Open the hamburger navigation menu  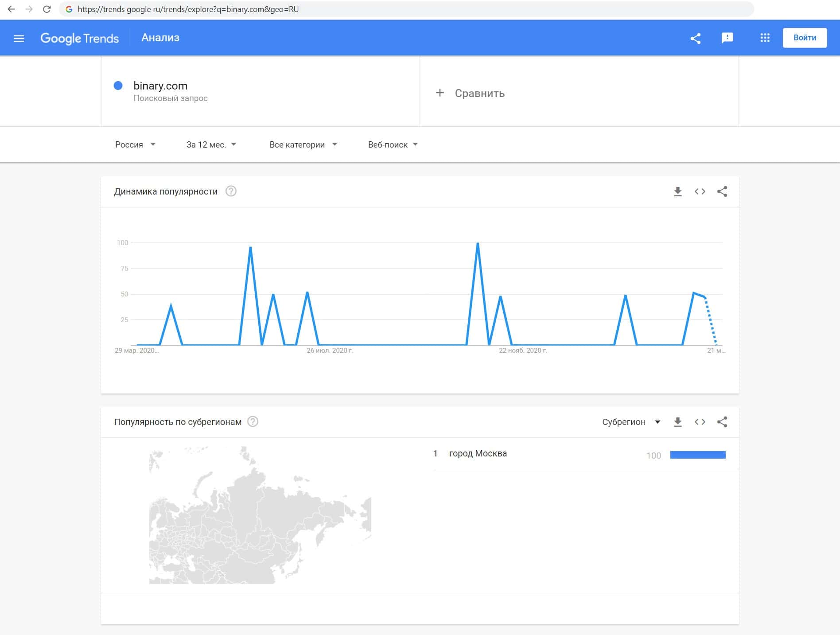coord(19,38)
